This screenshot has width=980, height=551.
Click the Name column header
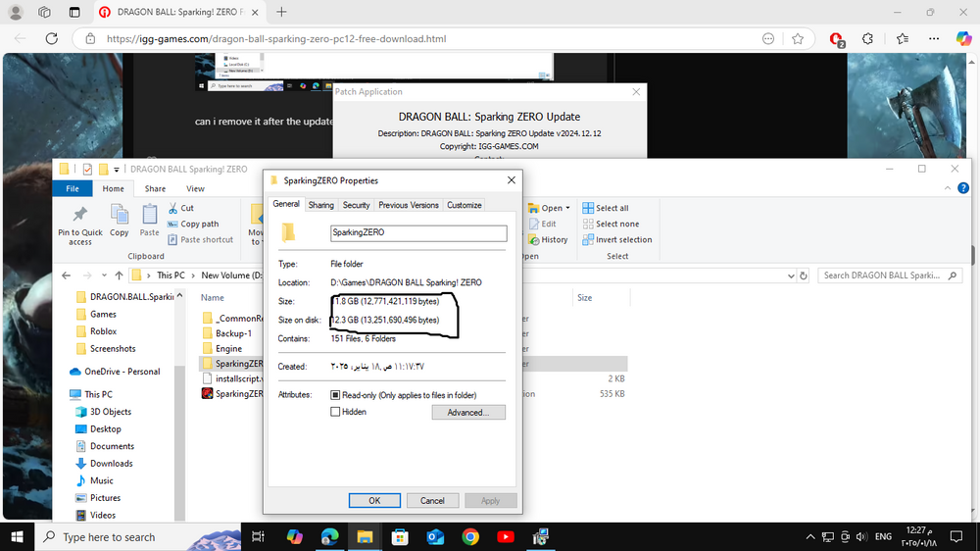pos(213,298)
